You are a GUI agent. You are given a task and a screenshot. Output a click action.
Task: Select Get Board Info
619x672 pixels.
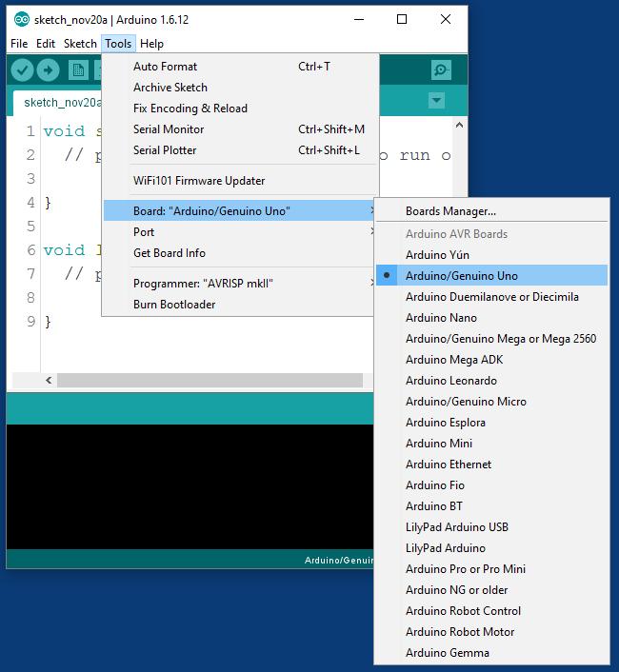coord(239,253)
